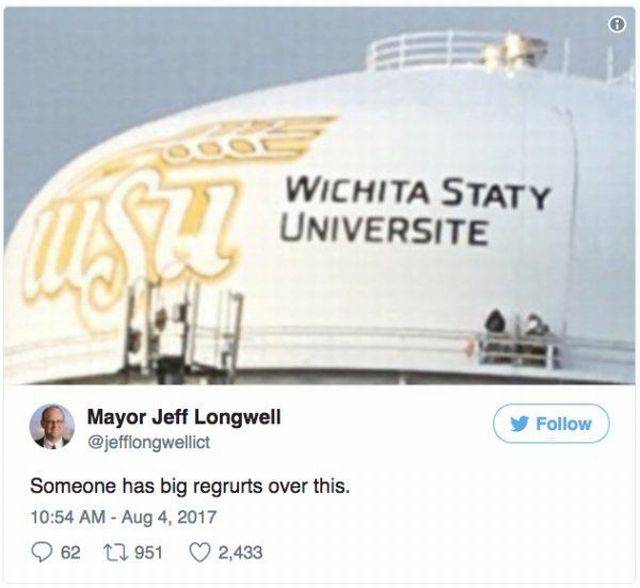Open the 10:54 AM - Aug 4, 2017 timestamp
The image size is (640, 588).
click(124, 517)
